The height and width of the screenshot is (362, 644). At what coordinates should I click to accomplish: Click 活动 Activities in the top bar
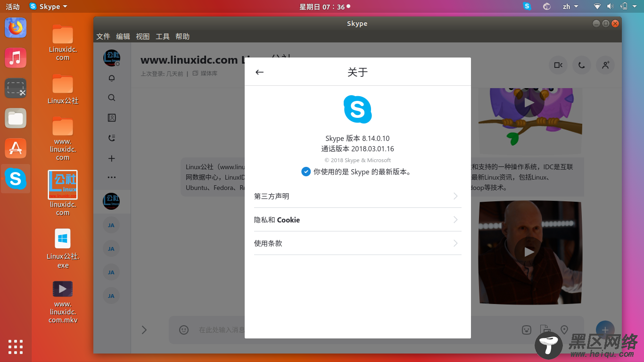tap(13, 7)
